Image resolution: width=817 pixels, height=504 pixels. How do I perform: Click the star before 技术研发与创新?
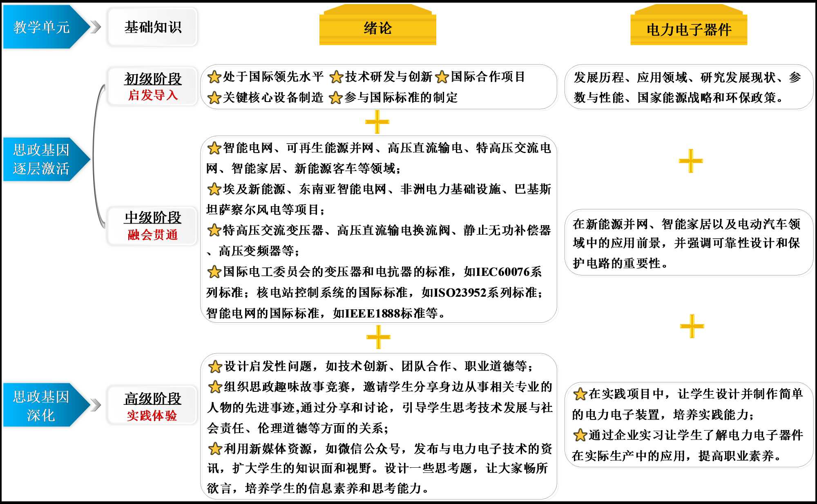click(336, 77)
